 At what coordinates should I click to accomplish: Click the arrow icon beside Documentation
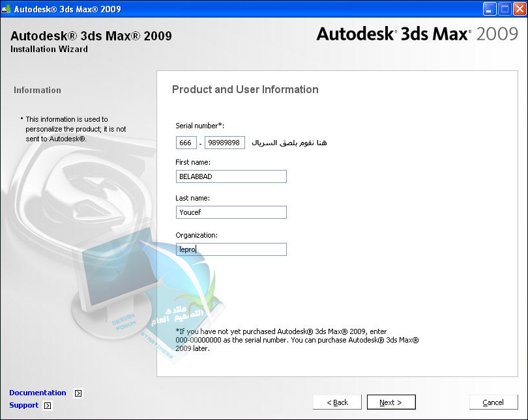(x=78, y=393)
